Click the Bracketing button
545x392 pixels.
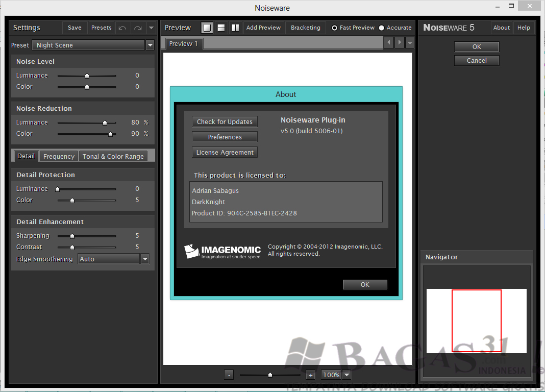(x=306, y=28)
